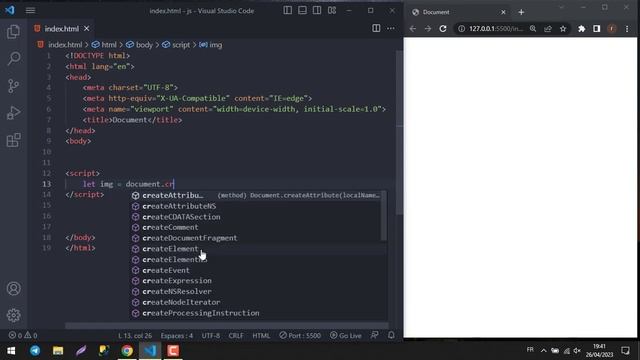The image size is (640, 360).
Task: Open the Chrome extensions puzzle icon
Action: [582, 29]
